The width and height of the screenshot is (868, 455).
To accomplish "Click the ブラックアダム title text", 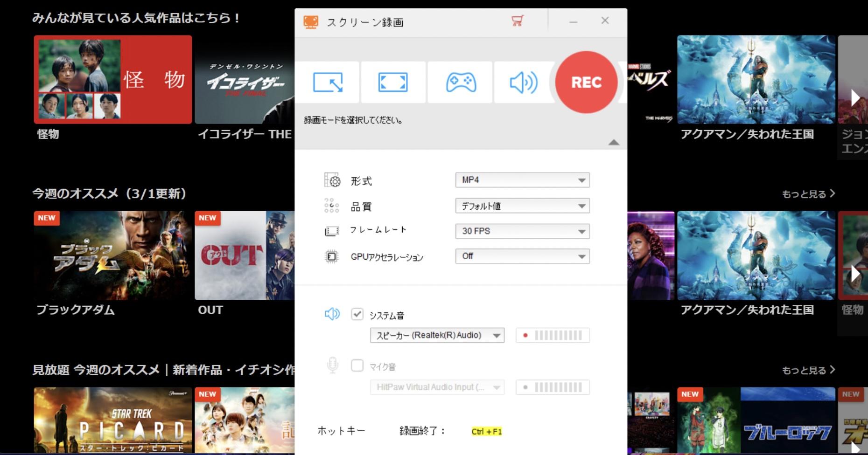I will pos(76,310).
